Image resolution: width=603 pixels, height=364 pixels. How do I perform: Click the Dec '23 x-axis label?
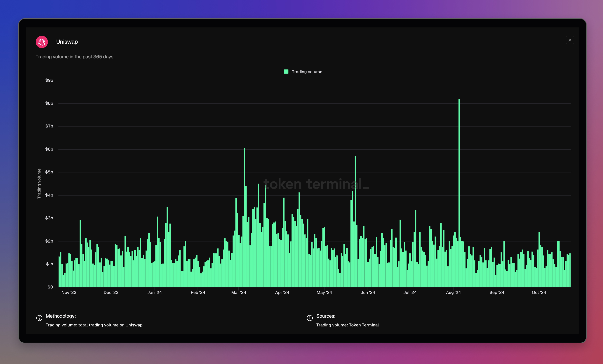click(x=111, y=293)
